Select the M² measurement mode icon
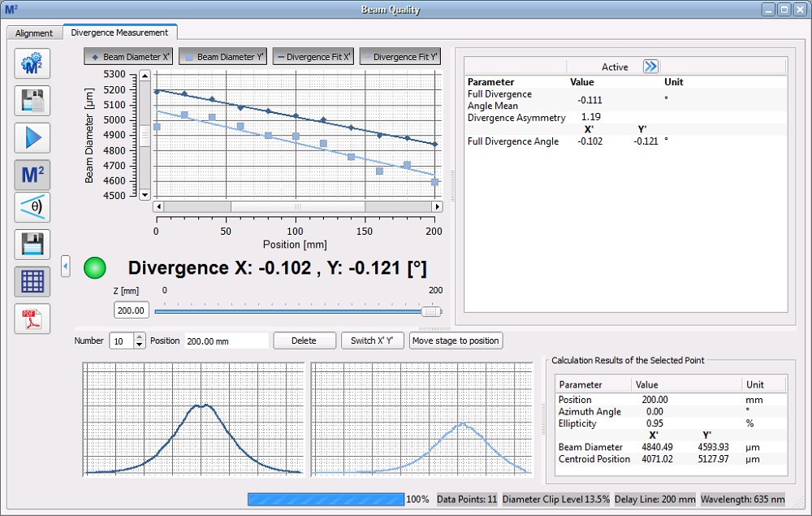 (x=32, y=175)
